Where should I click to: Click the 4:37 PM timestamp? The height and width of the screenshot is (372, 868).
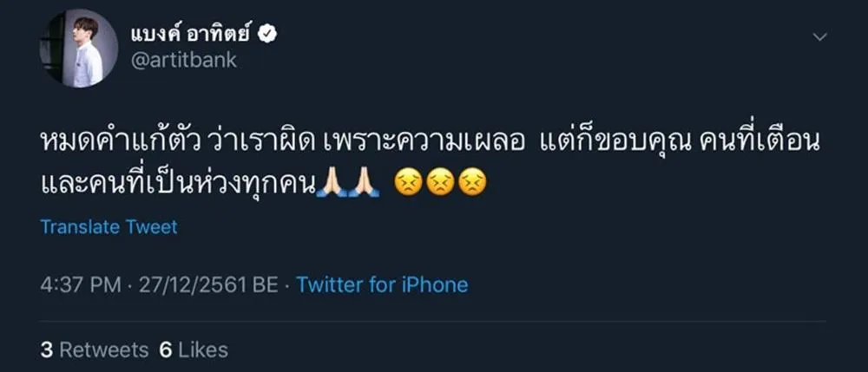(79, 284)
